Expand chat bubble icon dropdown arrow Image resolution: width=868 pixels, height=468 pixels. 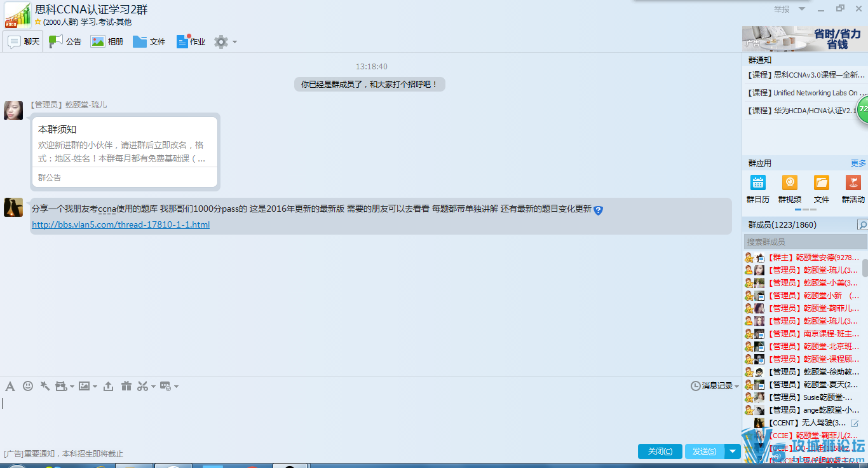(x=176, y=387)
